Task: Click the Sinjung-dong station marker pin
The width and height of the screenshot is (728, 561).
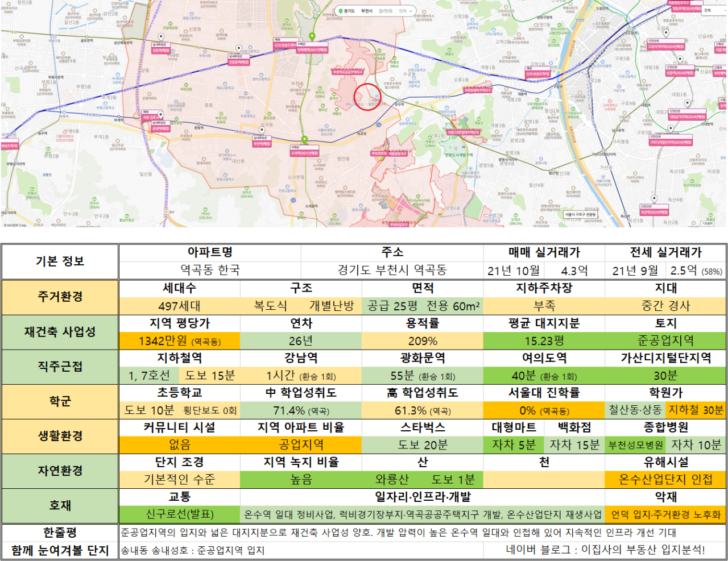Action: coord(239,49)
